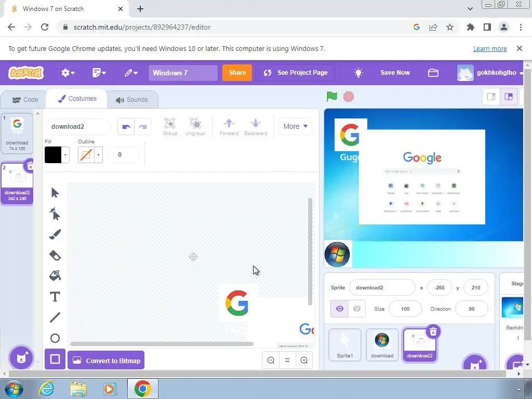Open a new browser tab
This screenshot has width=532, height=399.
(140, 9)
